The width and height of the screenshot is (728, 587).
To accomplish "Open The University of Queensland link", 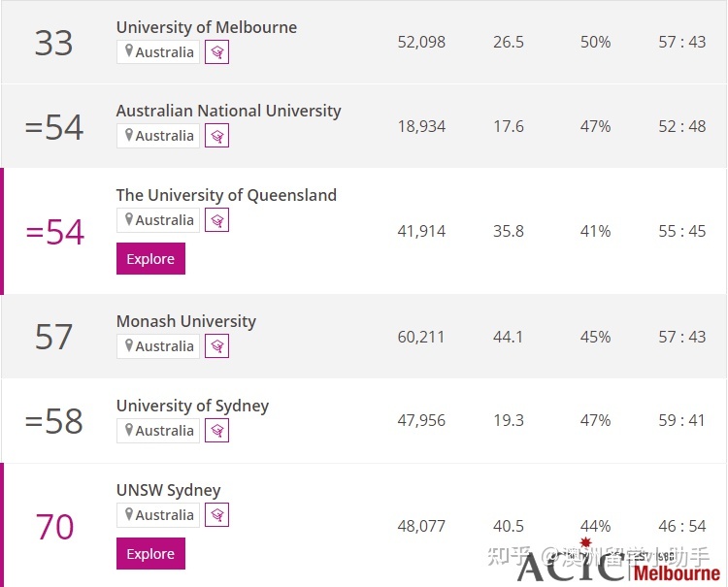I will (x=226, y=195).
